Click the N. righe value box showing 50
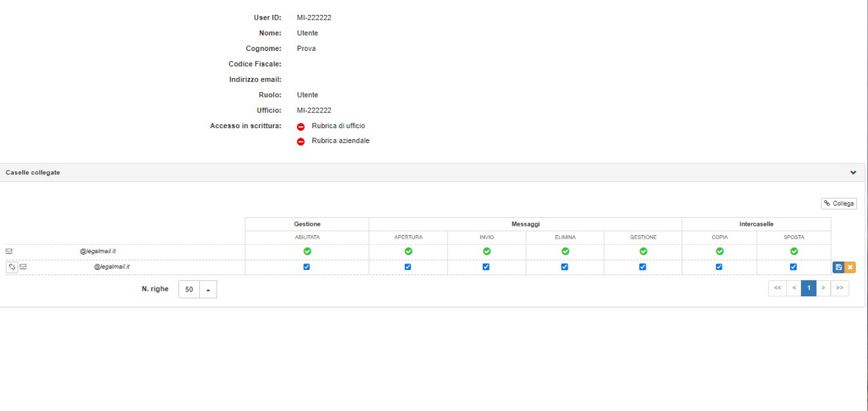Screen dimensions: 868x411 coord(189,290)
